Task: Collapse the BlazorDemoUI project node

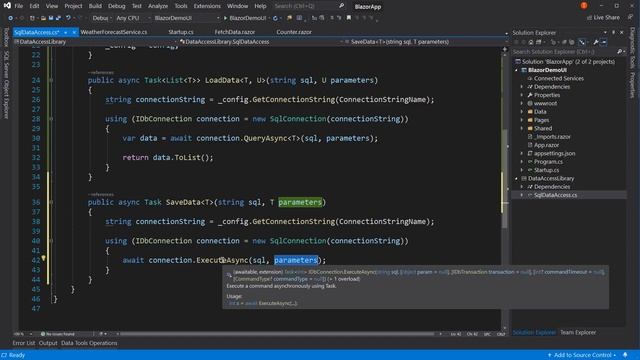Action: click(516, 70)
